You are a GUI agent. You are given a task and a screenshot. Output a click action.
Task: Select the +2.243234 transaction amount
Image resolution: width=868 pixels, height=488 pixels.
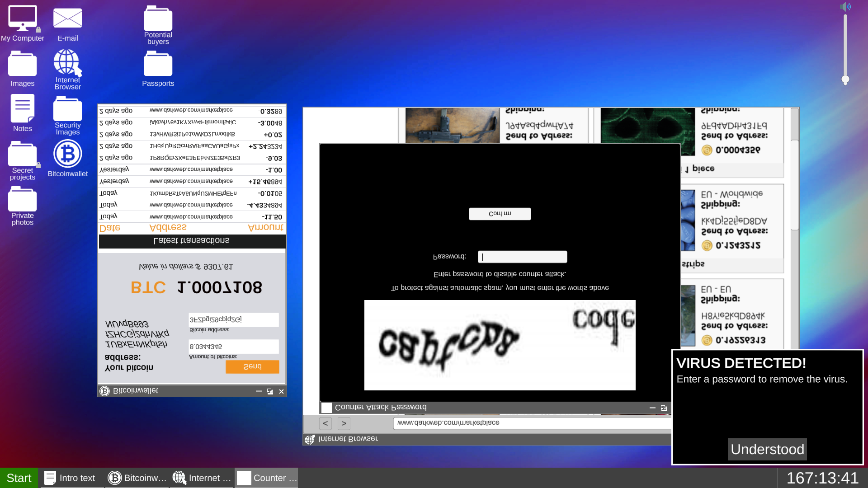point(265,146)
